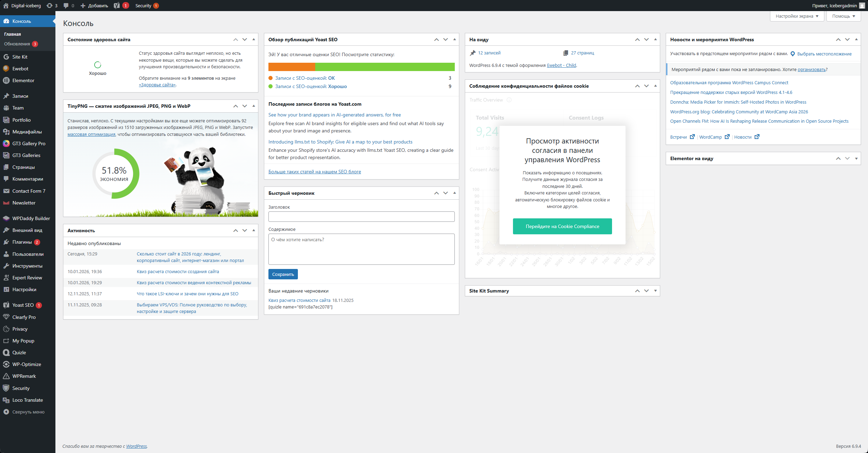Expand the Help dropdown tab

click(843, 16)
